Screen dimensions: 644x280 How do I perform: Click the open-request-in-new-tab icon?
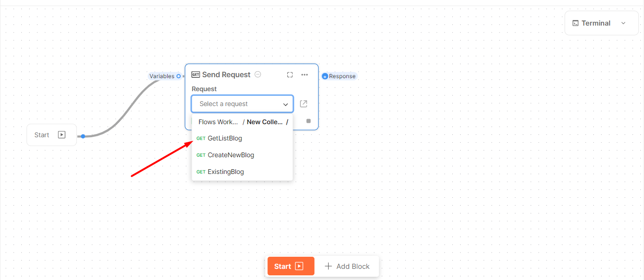tap(304, 104)
